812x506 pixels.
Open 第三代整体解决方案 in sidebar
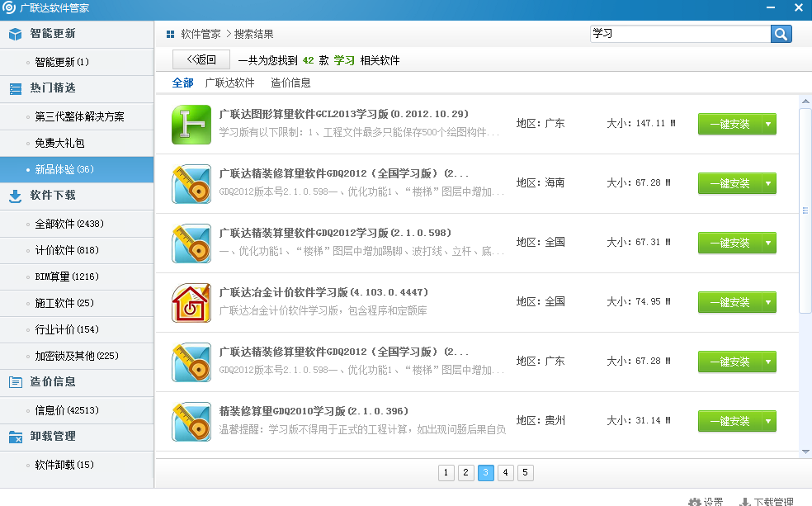click(78, 116)
